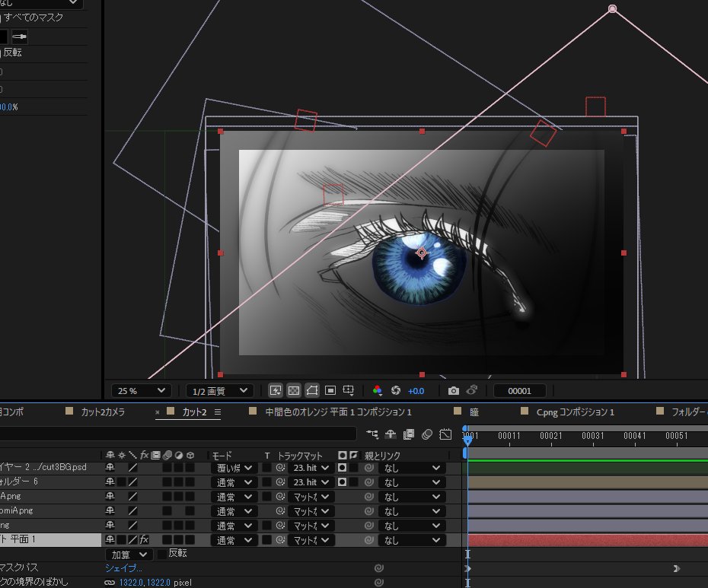
Task: Click the timeline current-time playhead
Action: (467, 440)
